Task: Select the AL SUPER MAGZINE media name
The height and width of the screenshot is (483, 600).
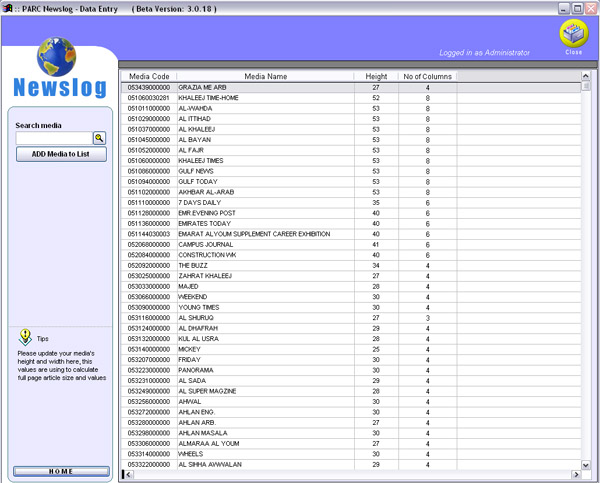Action: click(x=207, y=391)
